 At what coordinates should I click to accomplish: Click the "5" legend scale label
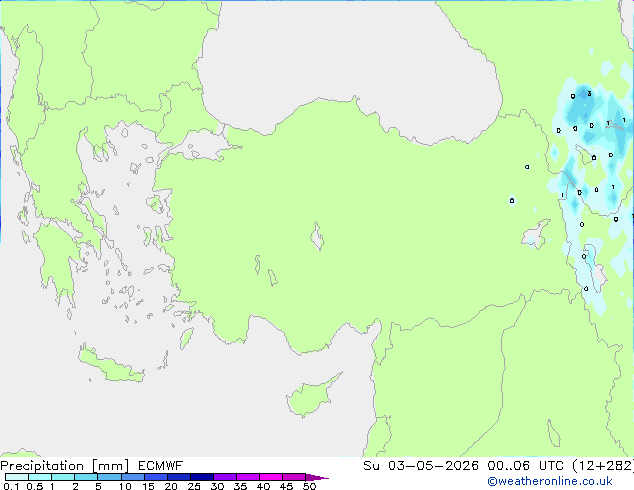[x=98, y=486]
